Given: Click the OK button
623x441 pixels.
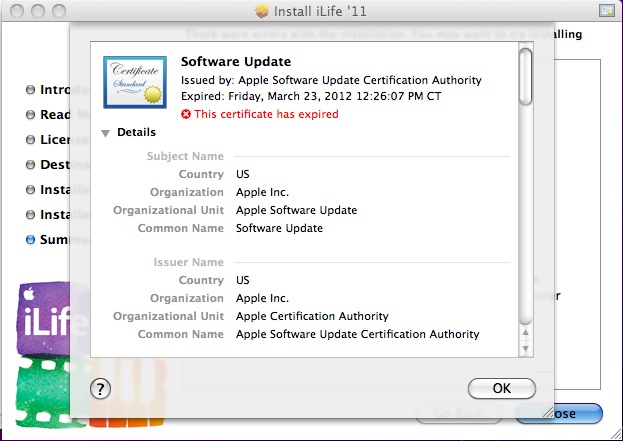Looking at the screenshot, I should pos(501,388).
